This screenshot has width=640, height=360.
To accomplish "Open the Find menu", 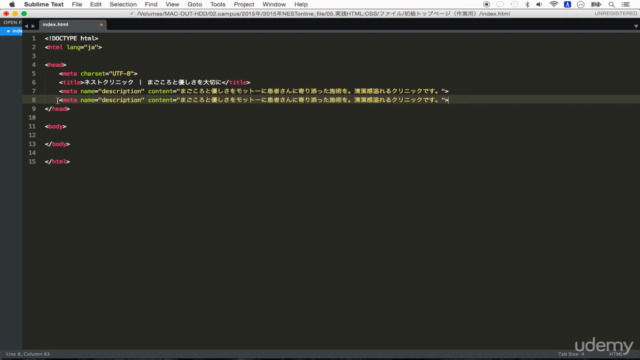I will coord(151,4).
